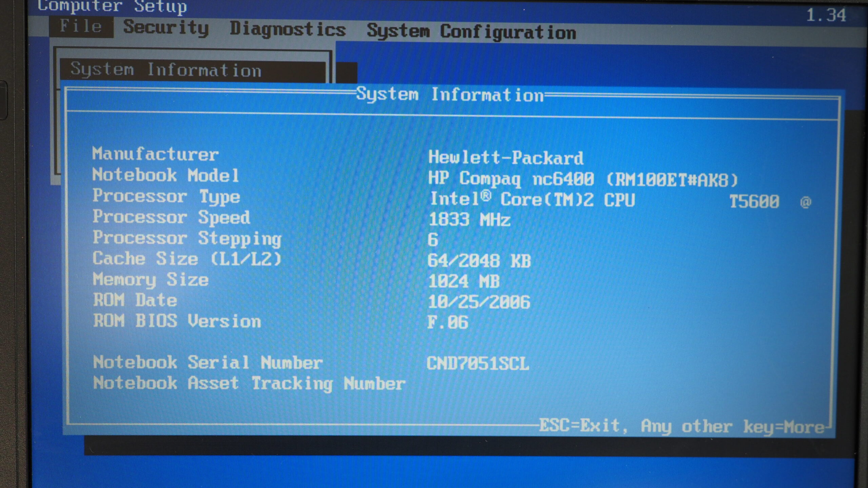Click the ROM BIOS Version F.06 value
Screen dimensions: 868x488
448,322
